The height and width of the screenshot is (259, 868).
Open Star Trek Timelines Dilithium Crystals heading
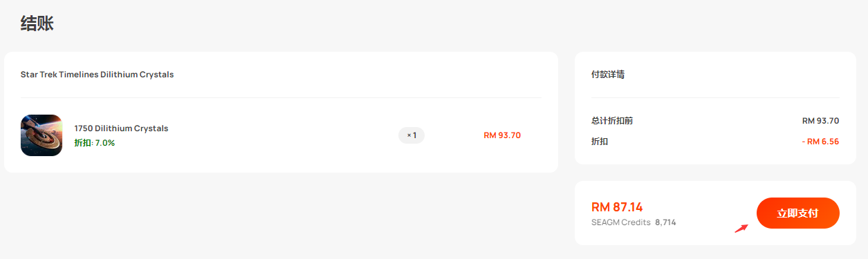coord(97,75)
